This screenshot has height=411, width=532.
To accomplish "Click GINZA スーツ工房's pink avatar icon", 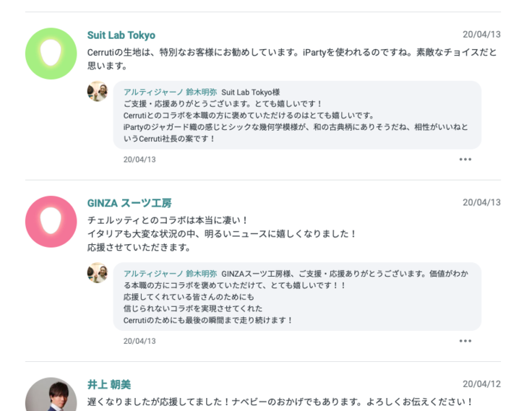I will (x=51, y=221).
